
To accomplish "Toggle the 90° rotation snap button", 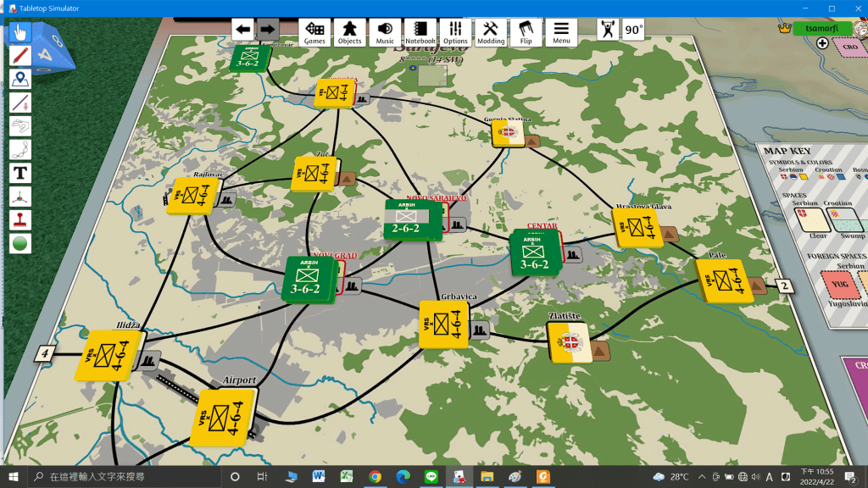I will [633, 30].
